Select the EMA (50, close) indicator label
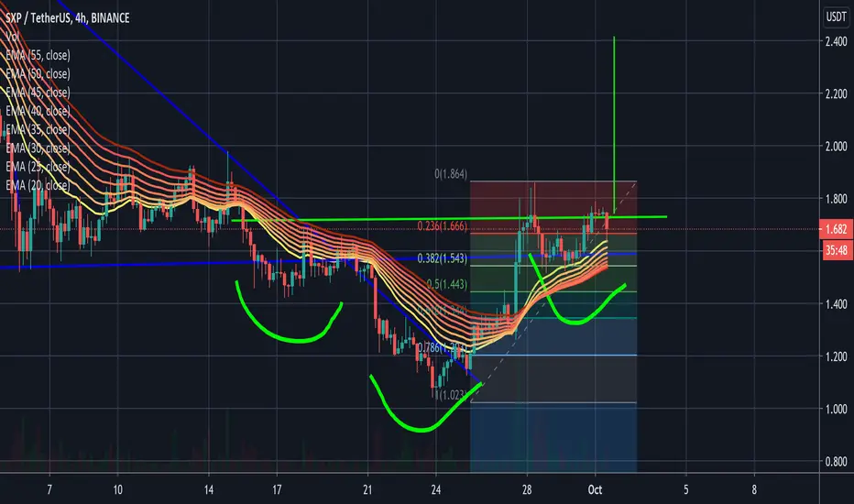 point(38,73)
